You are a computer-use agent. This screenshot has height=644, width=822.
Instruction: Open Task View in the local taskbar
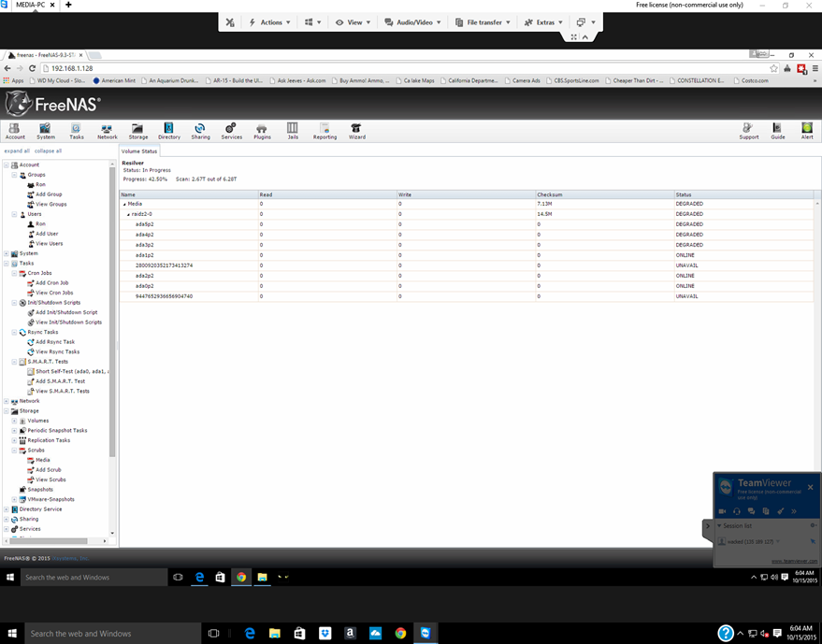click(x=213, y=633)
